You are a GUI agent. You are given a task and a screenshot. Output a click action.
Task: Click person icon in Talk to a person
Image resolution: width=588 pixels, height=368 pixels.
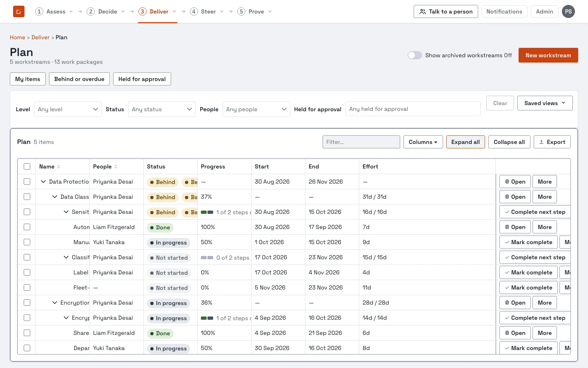click(423, 11)
